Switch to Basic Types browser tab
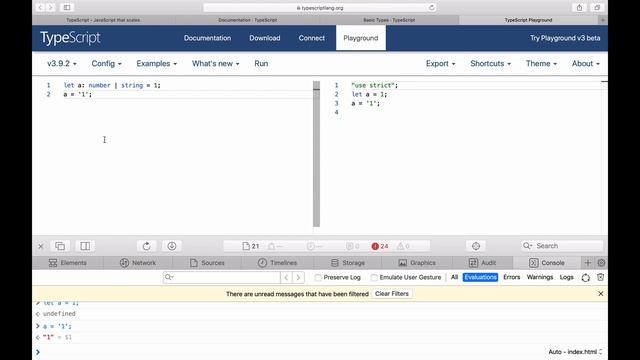The width and height of the screenshot is (640, 360). pos(389,20)
